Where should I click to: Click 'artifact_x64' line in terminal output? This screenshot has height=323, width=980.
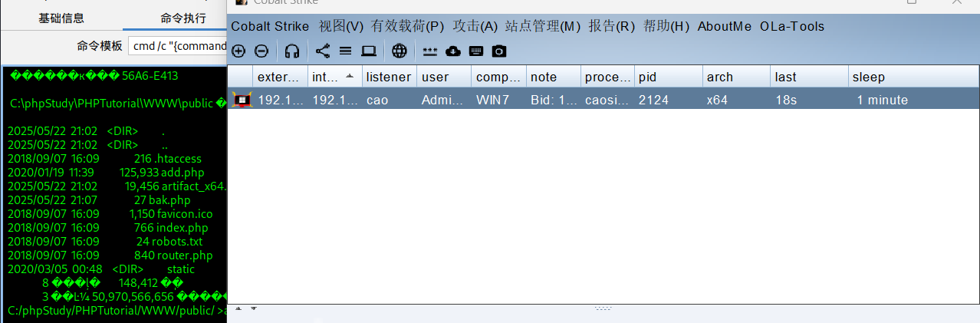117,186
